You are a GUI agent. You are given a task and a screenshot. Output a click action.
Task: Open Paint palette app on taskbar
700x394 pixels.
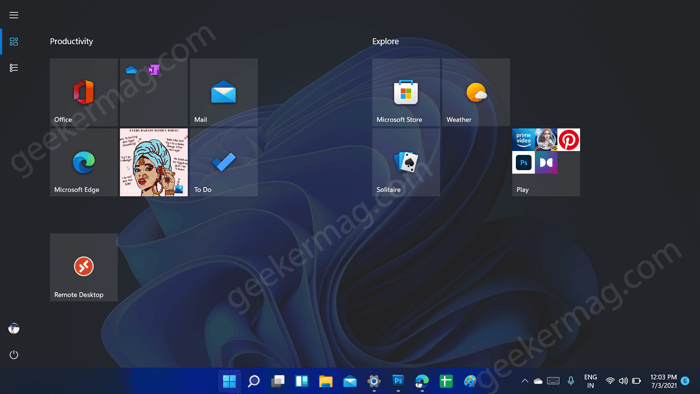pos(470,381)
